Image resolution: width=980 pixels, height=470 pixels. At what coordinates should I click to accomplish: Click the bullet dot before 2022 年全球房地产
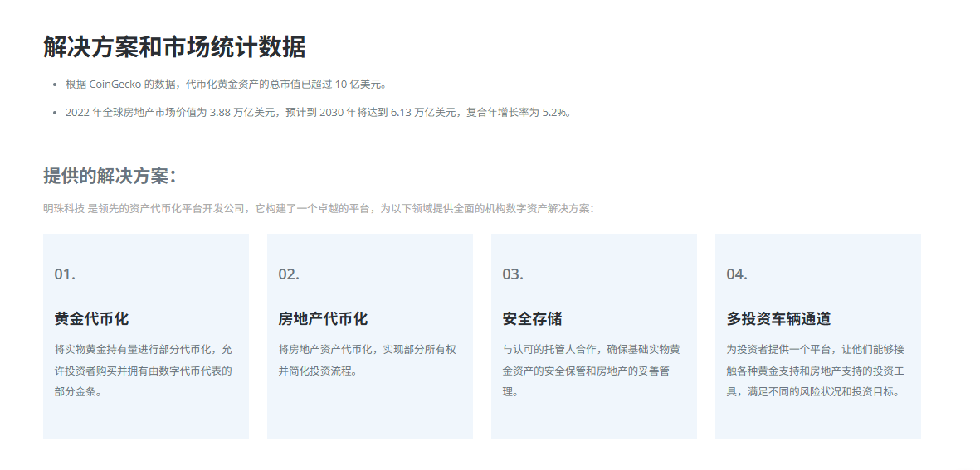[54, 113]
